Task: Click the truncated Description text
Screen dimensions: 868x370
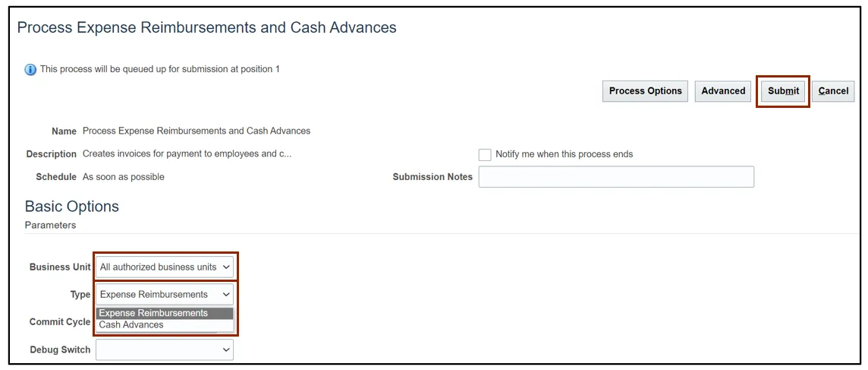Action: pyautogui.click(x=187, y=154)
